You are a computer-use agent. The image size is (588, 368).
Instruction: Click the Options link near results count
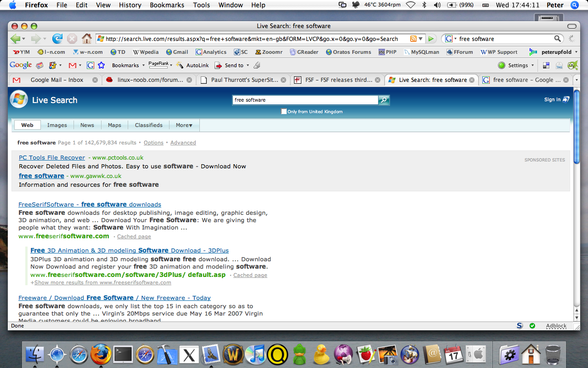(153, 143)
